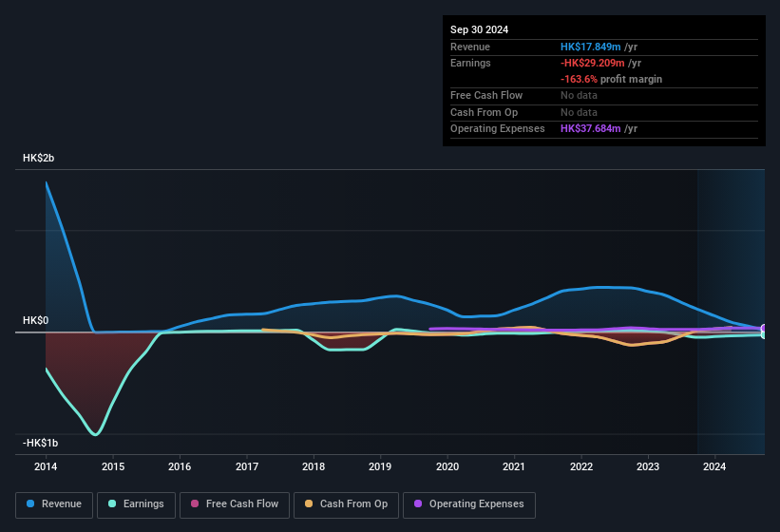The height and width of the screenshot is (532, 780).
Task: Toggle the Operating Expenses legend button
Action: [x=469, y=504]
